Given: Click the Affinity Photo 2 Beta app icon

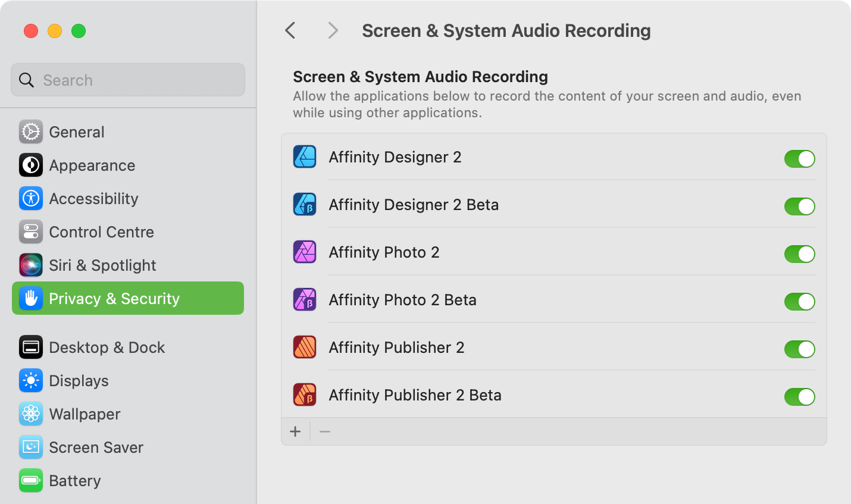Looking at the screenshot, I should (x=305, y=300).
